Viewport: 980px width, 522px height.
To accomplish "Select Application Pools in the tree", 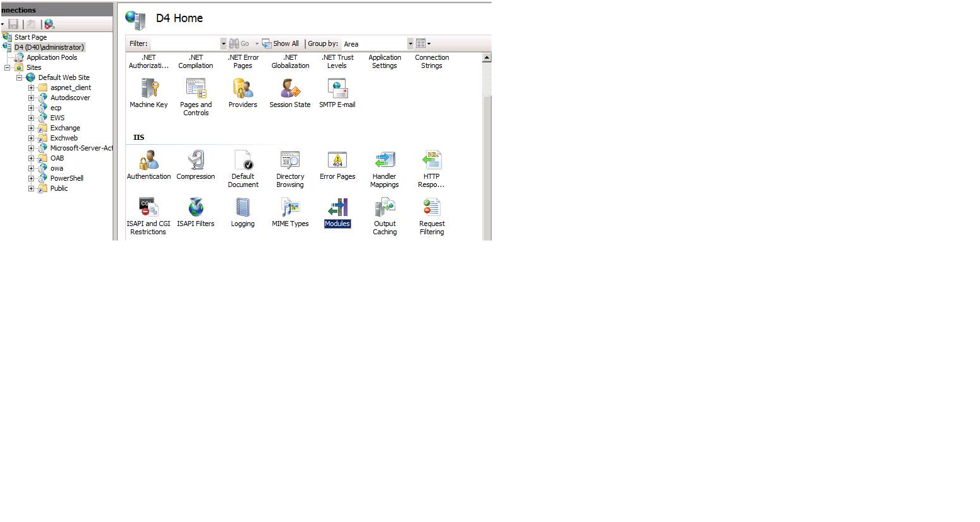I will click(52, 57).
